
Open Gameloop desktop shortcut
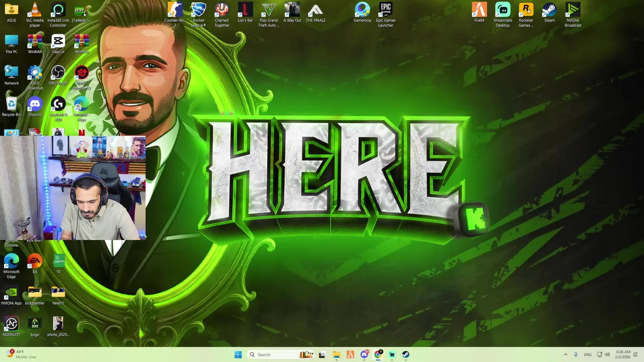(362, 13)
